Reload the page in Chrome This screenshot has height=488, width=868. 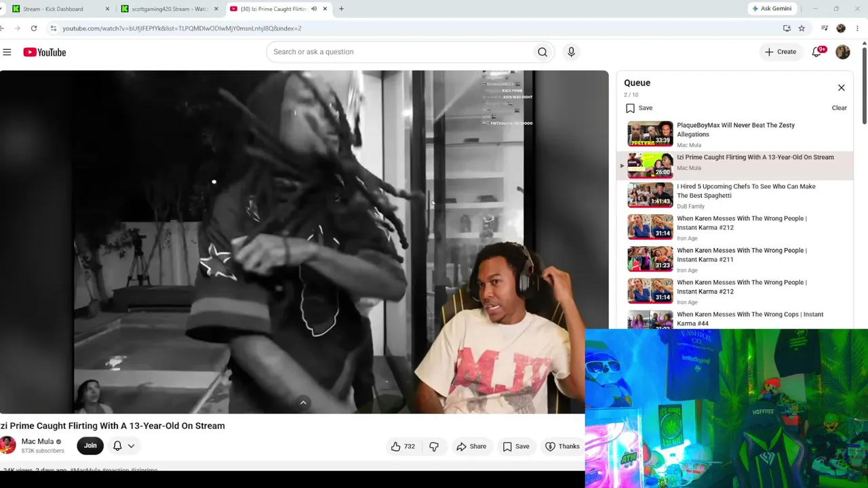pyautogui.click(x=34, y=28)
